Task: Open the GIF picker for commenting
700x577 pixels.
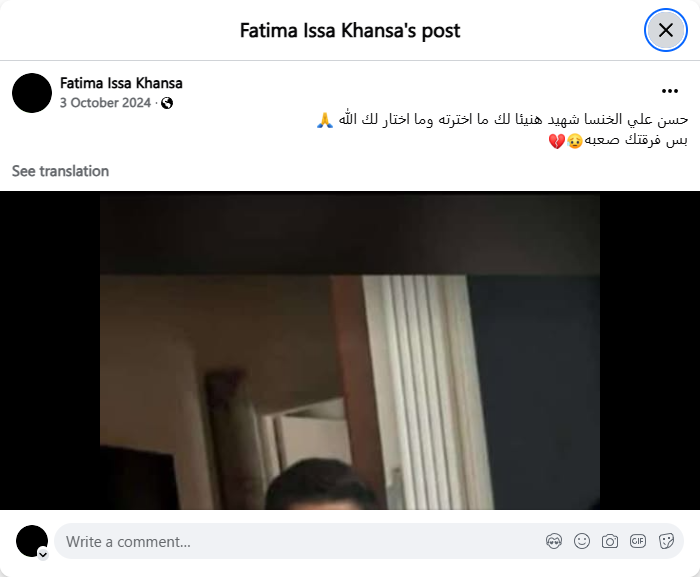Action: (638, 541)
